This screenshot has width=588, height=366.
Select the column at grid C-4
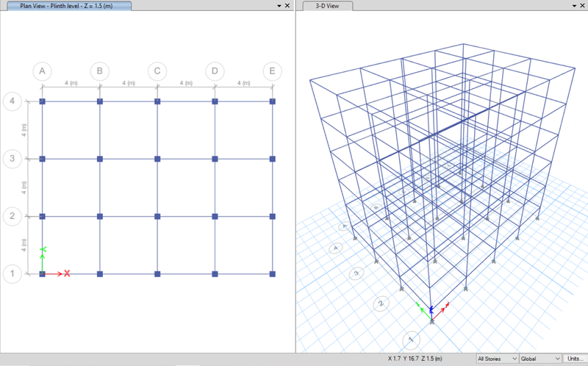click(157, 101)
